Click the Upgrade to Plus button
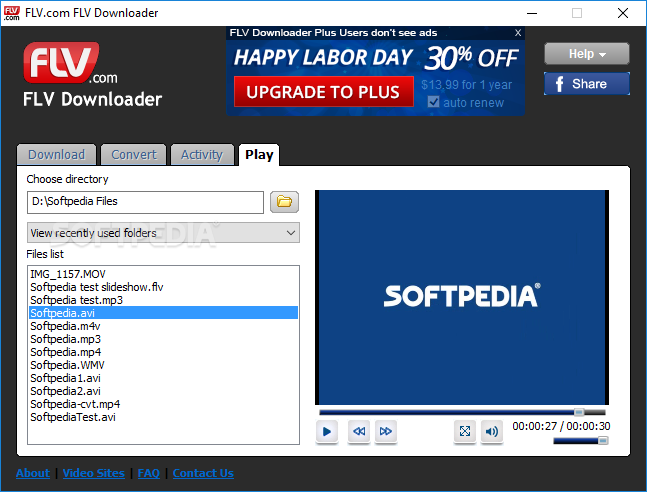This screenshot has width=647, height=492. [x=324, y=92]
